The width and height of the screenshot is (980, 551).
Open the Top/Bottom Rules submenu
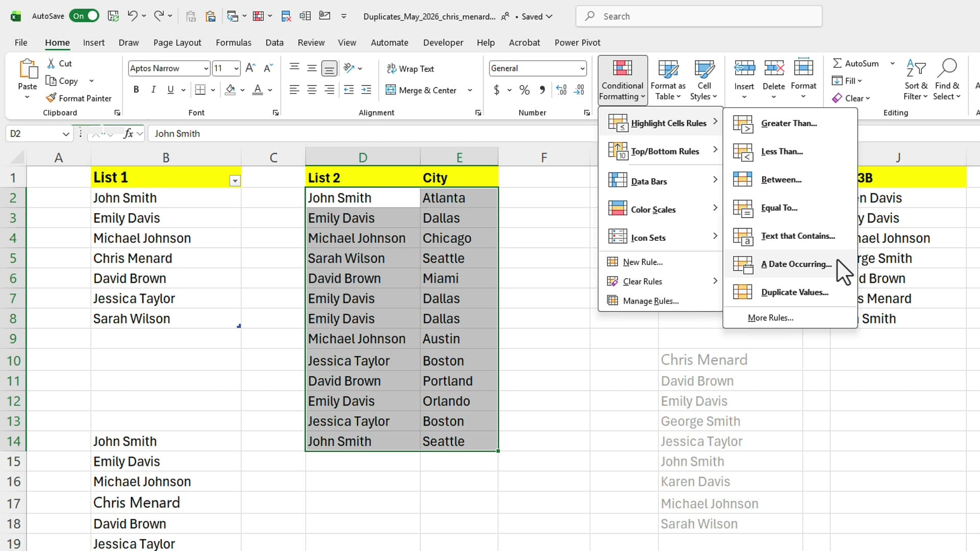tap(661, 151)
